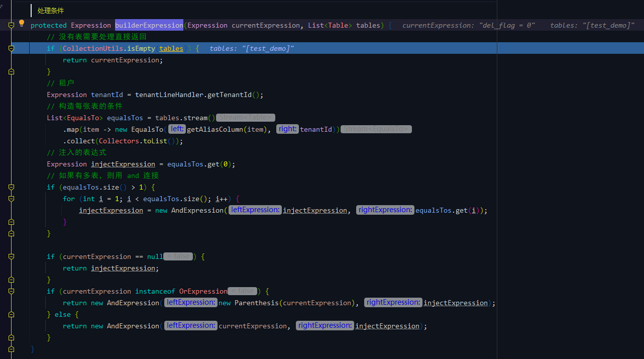
Task: Click fold end marker below return currentExpression
Action: [x=11, y=71]
